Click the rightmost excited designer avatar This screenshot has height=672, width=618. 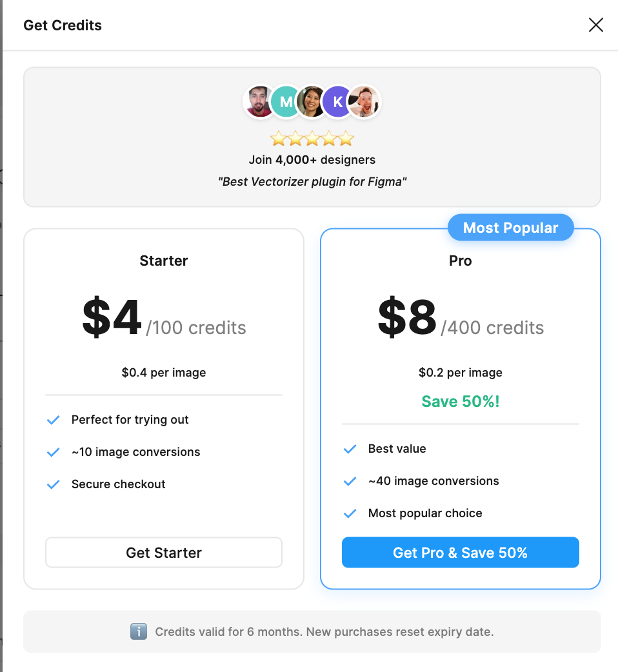(363, 101)
